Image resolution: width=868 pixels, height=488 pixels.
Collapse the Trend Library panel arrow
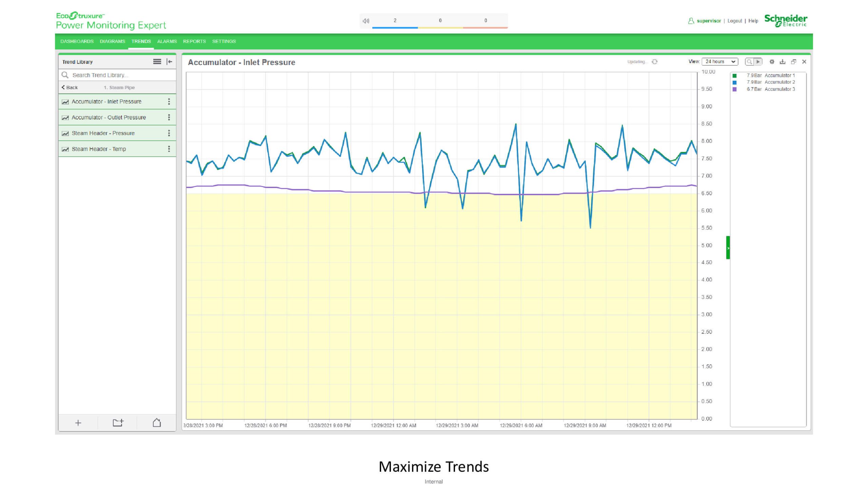tap(169, 62)
